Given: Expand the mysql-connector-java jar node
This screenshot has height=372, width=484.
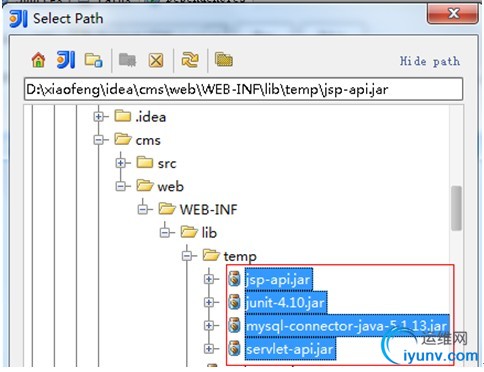Looking at the screenshot, I should point(209,325).
